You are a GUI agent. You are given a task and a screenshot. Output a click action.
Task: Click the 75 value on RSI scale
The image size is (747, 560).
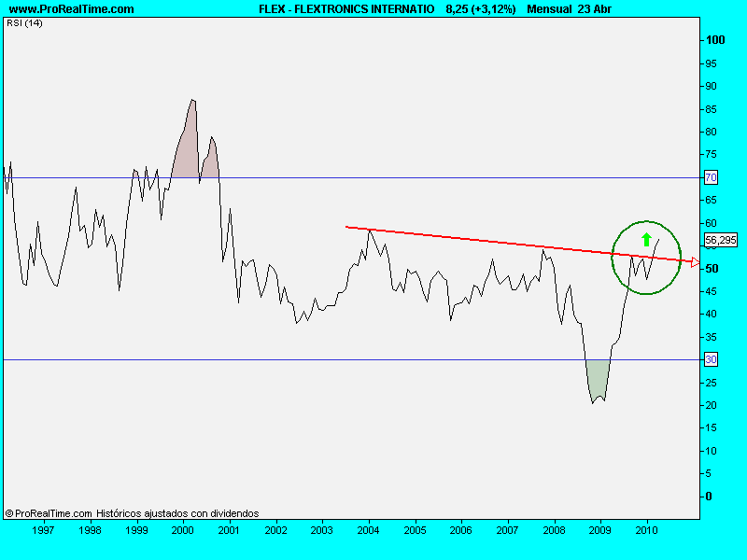point(711,154)
